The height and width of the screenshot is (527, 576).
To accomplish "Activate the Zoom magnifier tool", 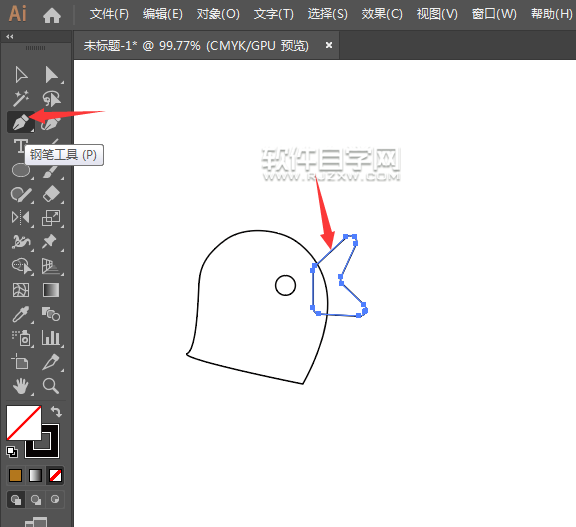I will (x=51, y=386).
